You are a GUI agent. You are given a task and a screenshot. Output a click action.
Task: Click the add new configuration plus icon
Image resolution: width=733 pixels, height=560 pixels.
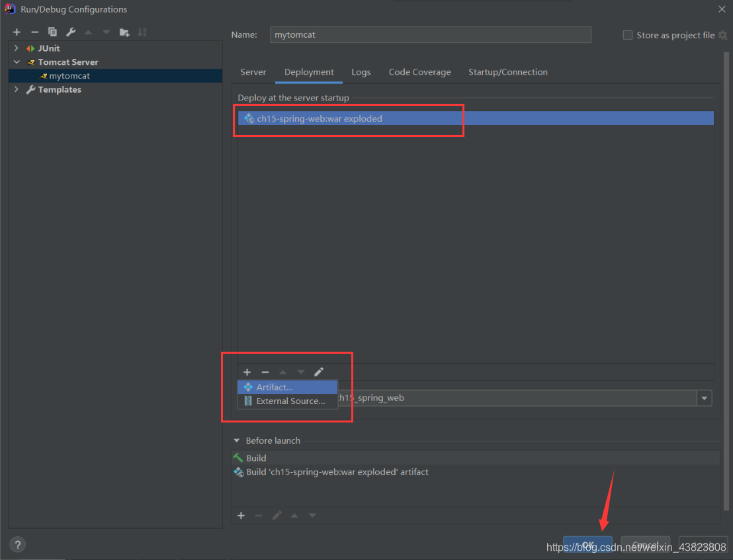[17, 32]
